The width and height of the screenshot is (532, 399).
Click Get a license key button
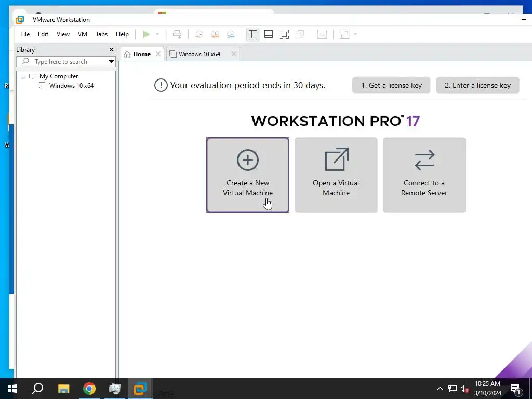pos(391,86)
